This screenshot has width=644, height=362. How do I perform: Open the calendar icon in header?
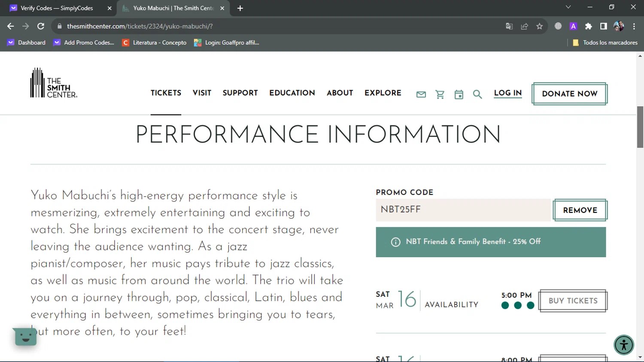[x=459, y=94]
